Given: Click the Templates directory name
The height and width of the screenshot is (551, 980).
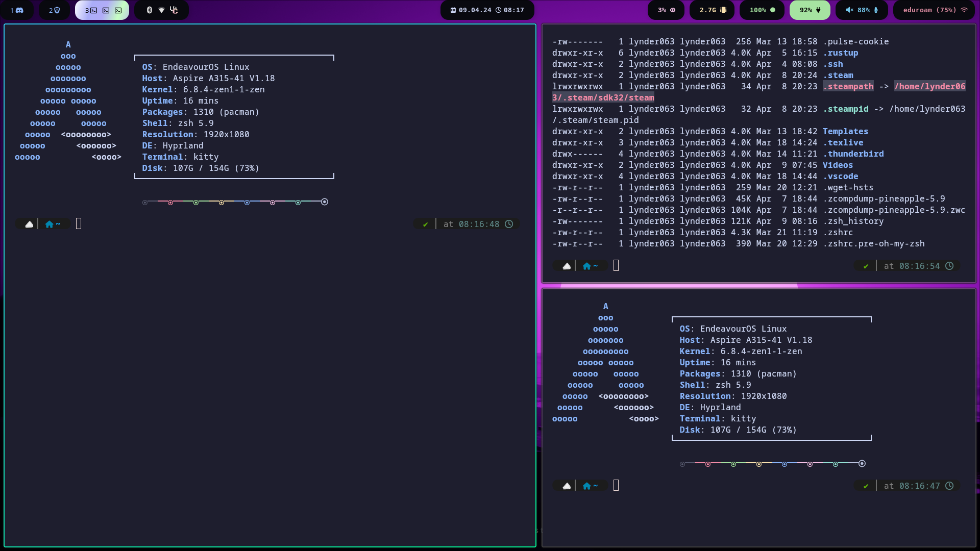Looking at the screenshot, I should (x=846, y=131).
